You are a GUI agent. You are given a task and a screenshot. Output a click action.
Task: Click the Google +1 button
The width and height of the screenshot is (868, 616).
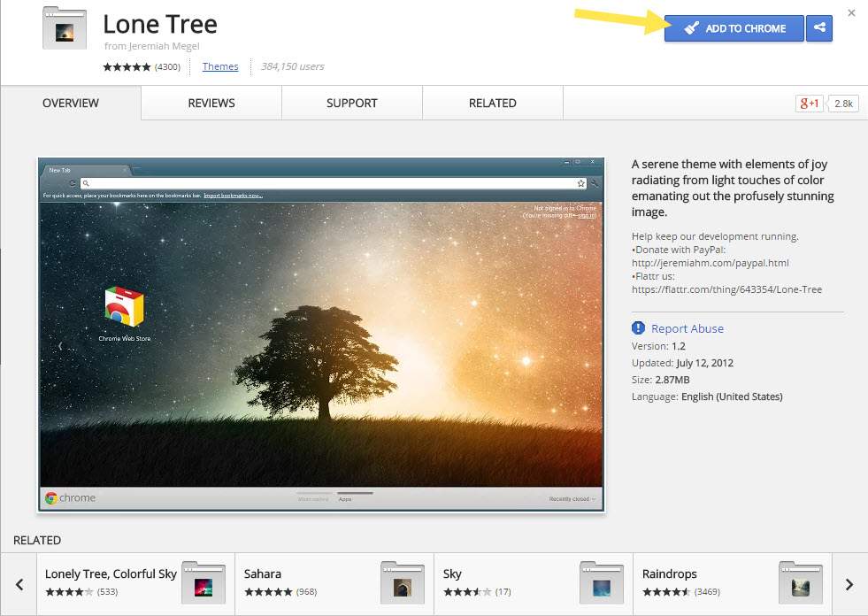[810, 104]
